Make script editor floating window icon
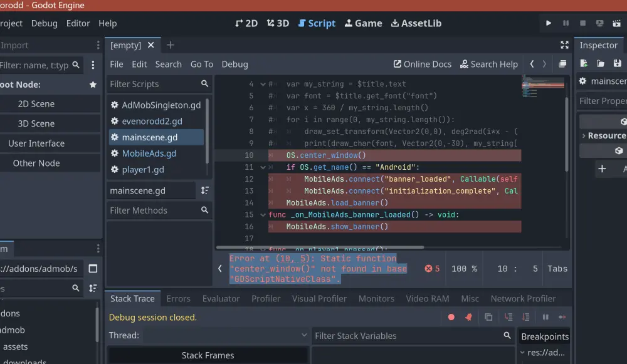 562,64
